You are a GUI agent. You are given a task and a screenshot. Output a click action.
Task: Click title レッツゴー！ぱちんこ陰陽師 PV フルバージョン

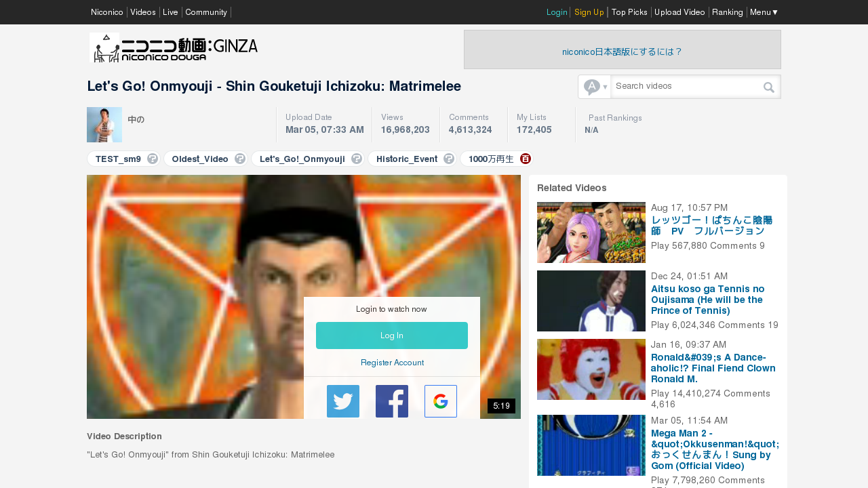coord(711,225)
